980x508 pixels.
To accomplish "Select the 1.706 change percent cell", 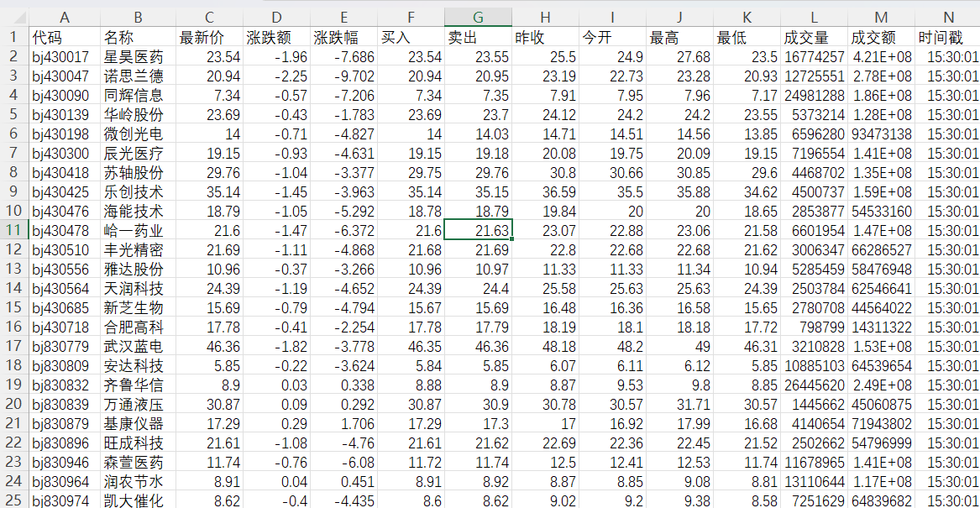I will coord(343,424).
